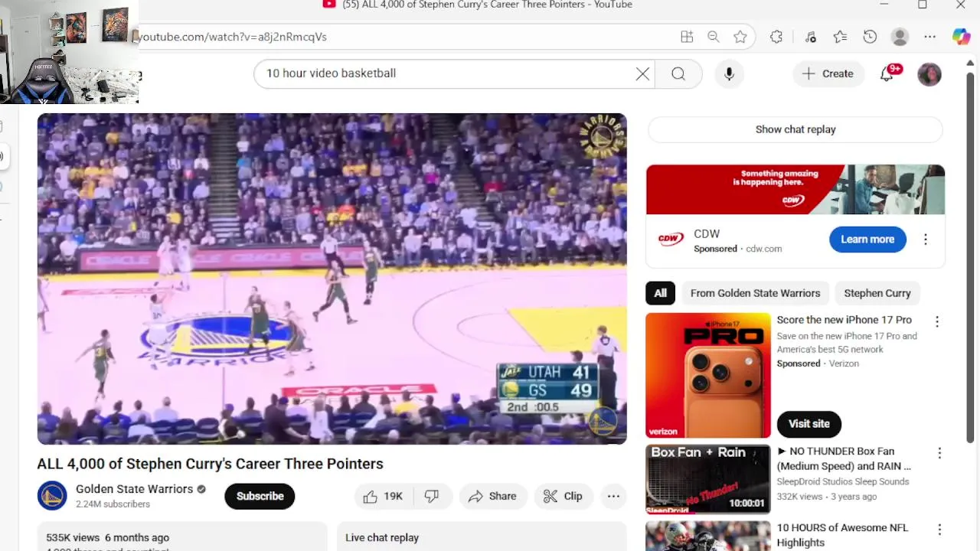Open CDW ad options menu

tap(926, 240)
